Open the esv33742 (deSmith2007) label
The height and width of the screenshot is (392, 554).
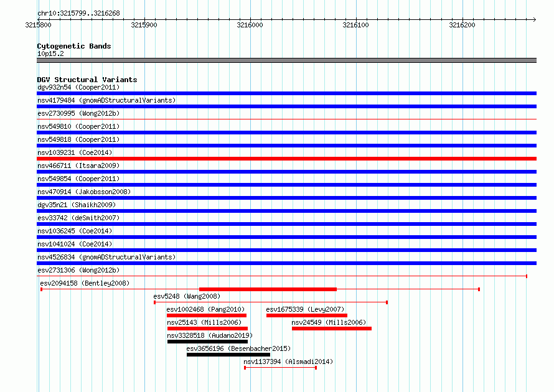(x=78, y=218)
